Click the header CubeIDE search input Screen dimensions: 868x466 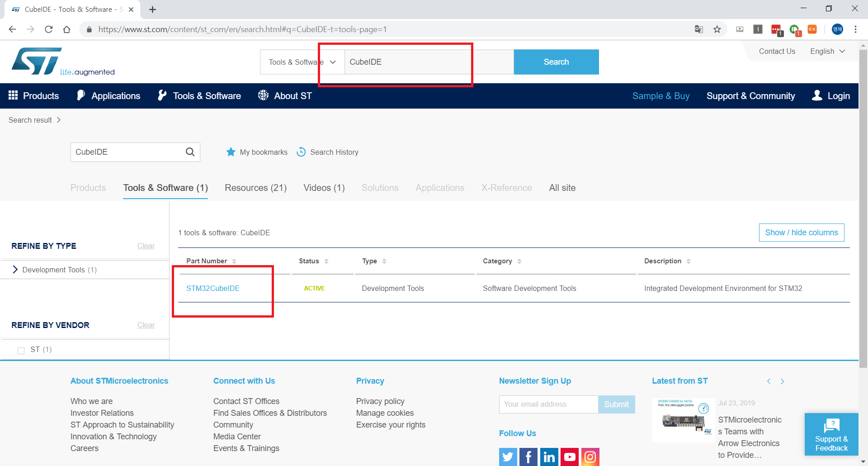429,62
